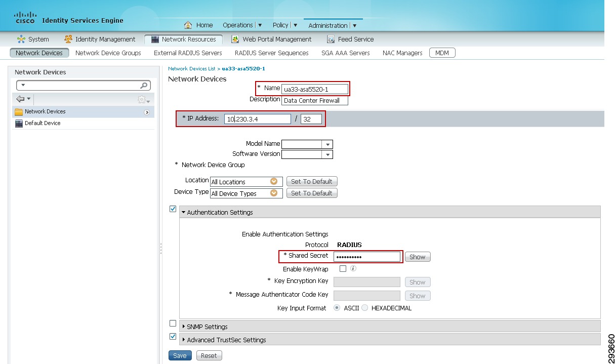Open the Operations menu
615x364 pixels.
pyautogui.click(x=242, y=25)
